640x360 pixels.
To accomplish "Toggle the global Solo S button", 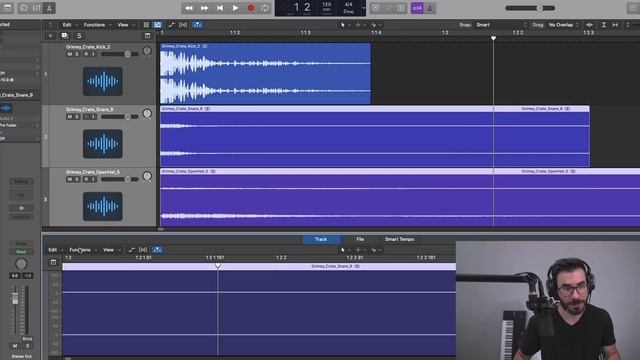I will (x=79, y=36).
